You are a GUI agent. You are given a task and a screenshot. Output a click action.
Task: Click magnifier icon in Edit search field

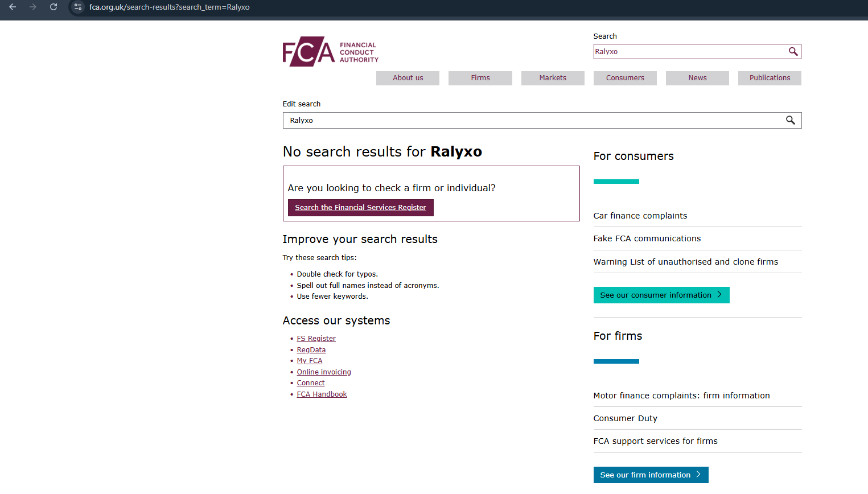tap(790, 120)
